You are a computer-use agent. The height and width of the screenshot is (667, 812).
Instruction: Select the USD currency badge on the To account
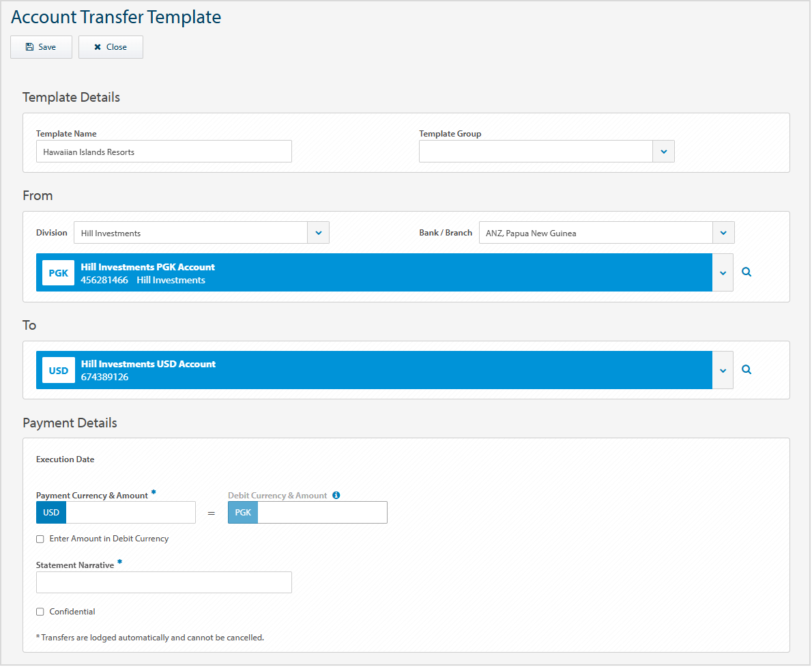[x=58, y=370]
